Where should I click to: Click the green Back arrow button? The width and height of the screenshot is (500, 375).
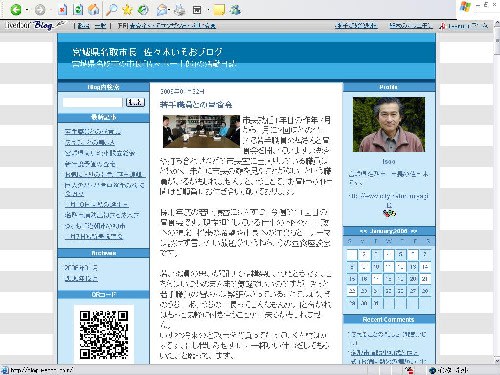[x=16, y=10]
